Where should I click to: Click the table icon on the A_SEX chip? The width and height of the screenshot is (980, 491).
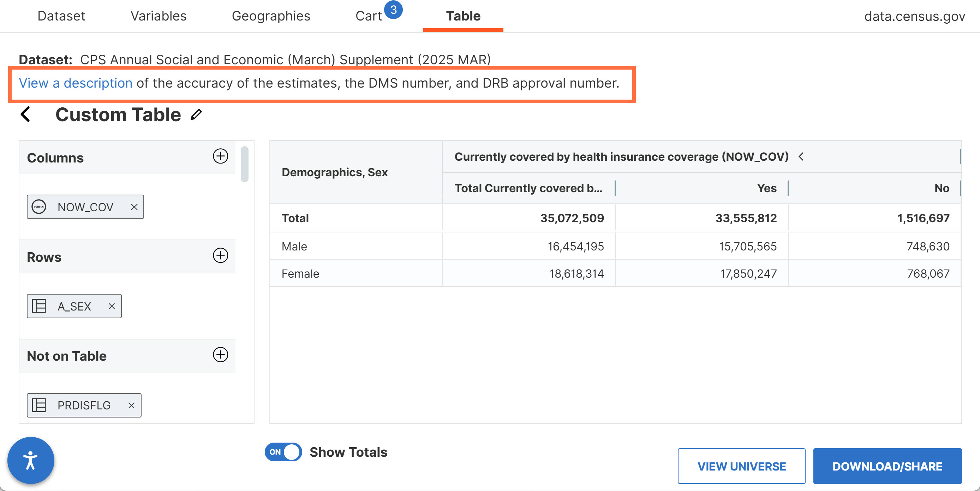coord(39,306)
